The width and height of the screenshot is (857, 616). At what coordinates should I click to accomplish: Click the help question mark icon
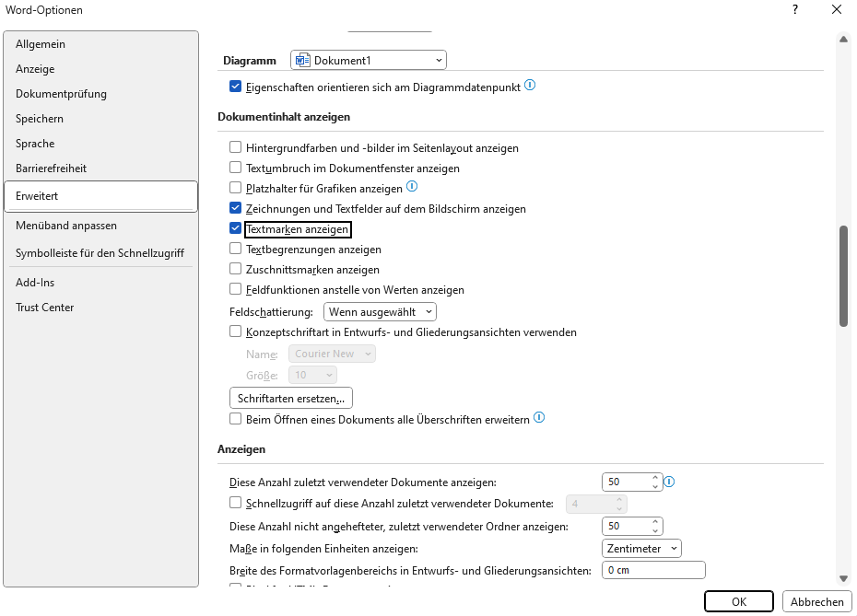(794, 9)
